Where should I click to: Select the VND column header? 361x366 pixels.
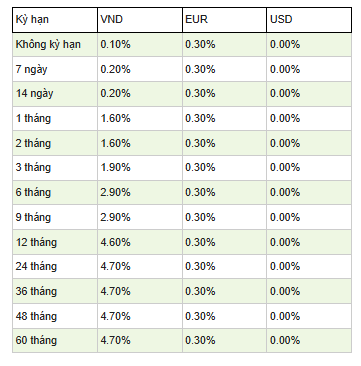click(x=140, y=20)
